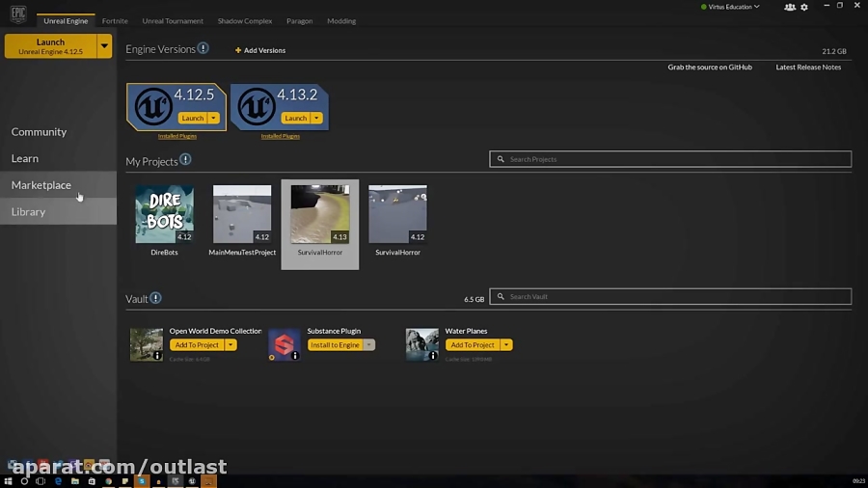Click Grab the source on GitHub link
This screenshot has width=868, height=488.
pyautogui.click(x=710, y=68)
